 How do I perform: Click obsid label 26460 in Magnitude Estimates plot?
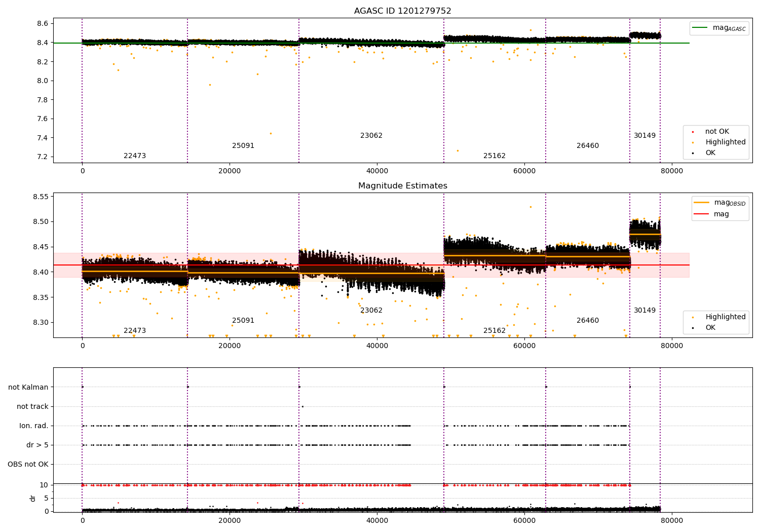click(x=588, y=321)
